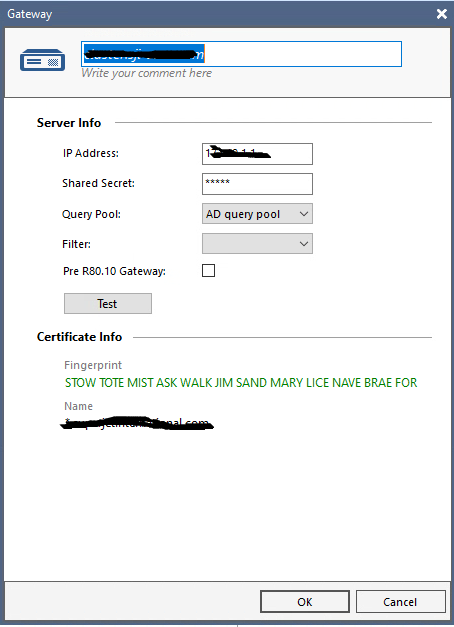Screen dimensions: 454x627
Task: Click the Shared Secret password field
Action: click(x=257, y=184)
